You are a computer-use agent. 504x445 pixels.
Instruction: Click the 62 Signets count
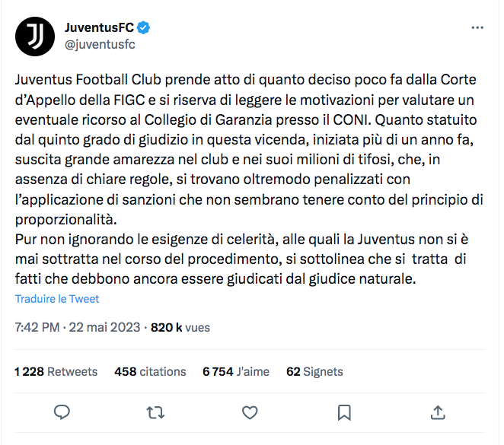coord(314,372)
